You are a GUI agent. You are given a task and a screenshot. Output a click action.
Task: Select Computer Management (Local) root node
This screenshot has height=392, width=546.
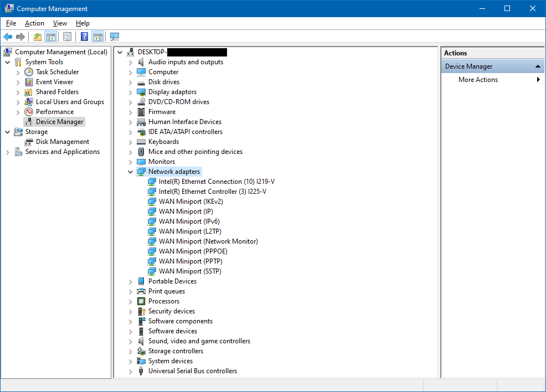(x=61, y=52)
